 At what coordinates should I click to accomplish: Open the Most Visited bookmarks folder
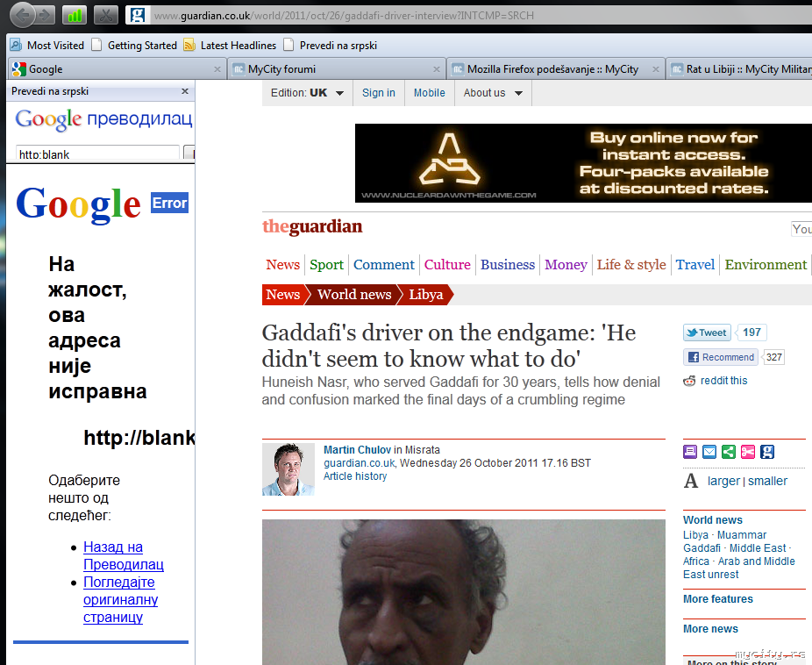[x=47, y=45]
